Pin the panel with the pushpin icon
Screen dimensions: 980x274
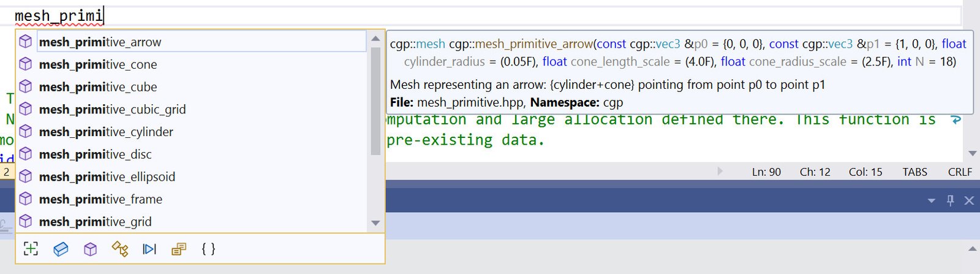click(x=951, y=200)
